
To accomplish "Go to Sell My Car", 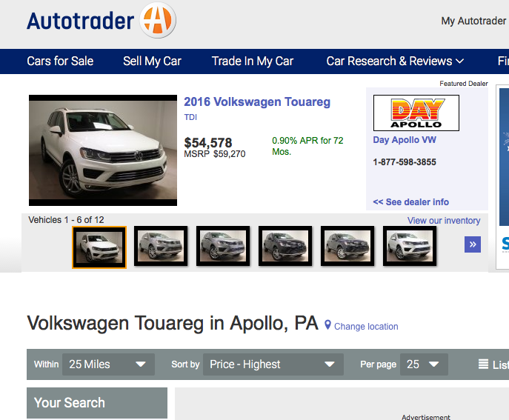I will coord(152,61).
